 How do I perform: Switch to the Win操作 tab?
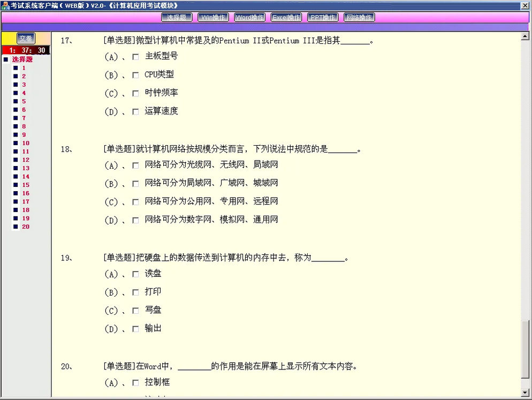click(213, 17)
